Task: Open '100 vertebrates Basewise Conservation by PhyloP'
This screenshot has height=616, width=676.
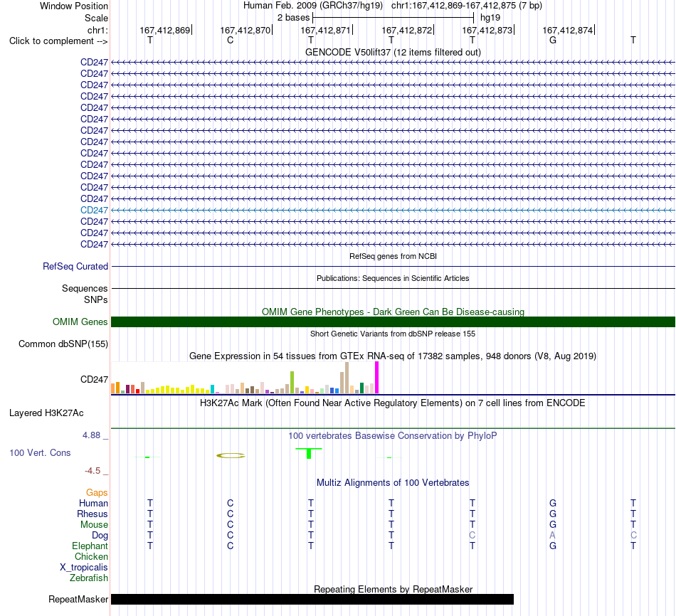Action: [393, 436]
